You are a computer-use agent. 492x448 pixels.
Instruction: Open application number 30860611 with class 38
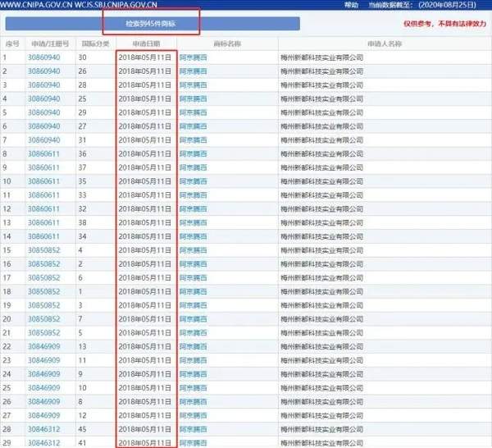(44, 222)
